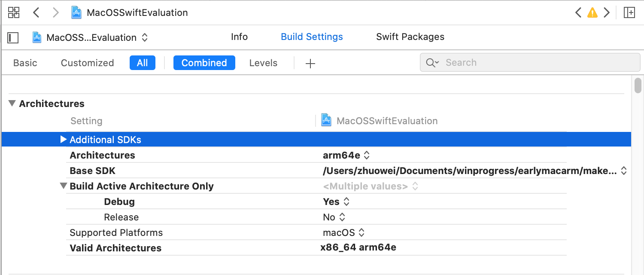The height and width of the screenshot is (275, 644).
Task: Expand the Additional SDKs row
Action: (64, 139)
